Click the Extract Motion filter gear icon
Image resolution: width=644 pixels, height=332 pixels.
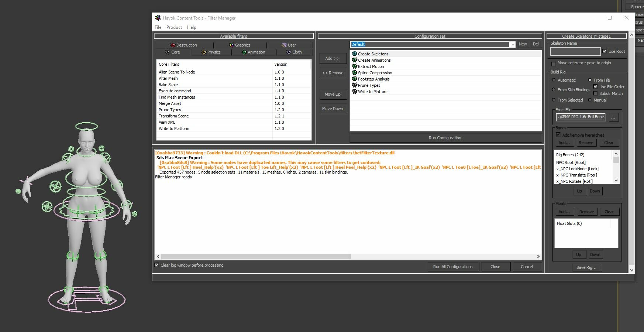(x=355, y=66)
